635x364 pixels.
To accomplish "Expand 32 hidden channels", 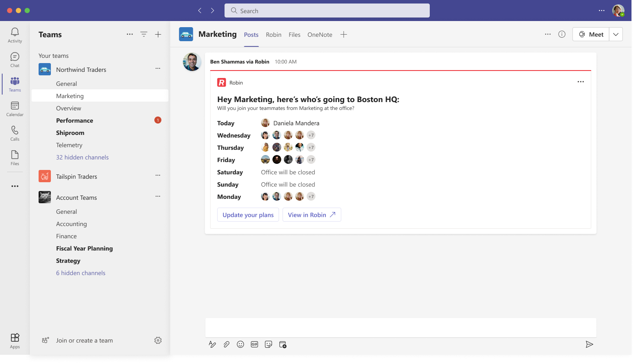I will click(x=82, y=157).
